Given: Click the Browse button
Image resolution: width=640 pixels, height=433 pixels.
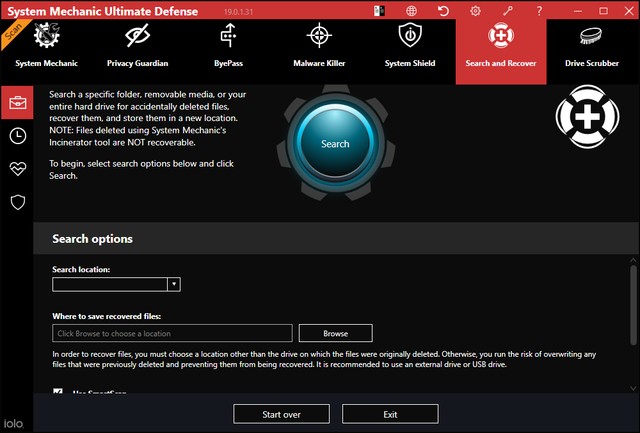Looking at the screenshot, I should point(336,333).
